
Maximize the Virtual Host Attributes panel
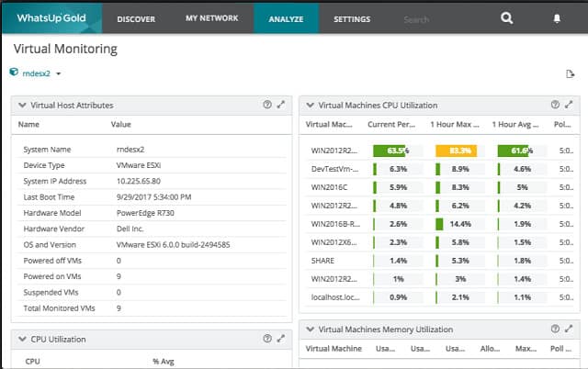point(281,105)
